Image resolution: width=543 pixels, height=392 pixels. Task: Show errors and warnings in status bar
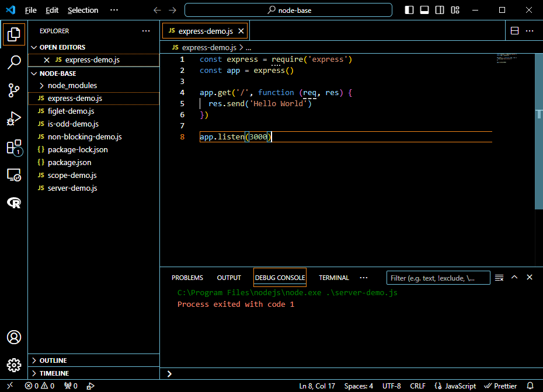coord(40,386)
